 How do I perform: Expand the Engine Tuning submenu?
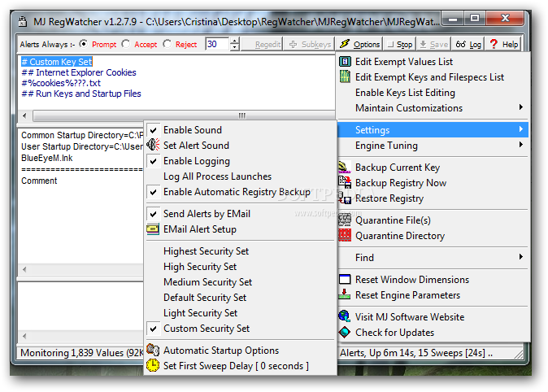tap(433, 145)
